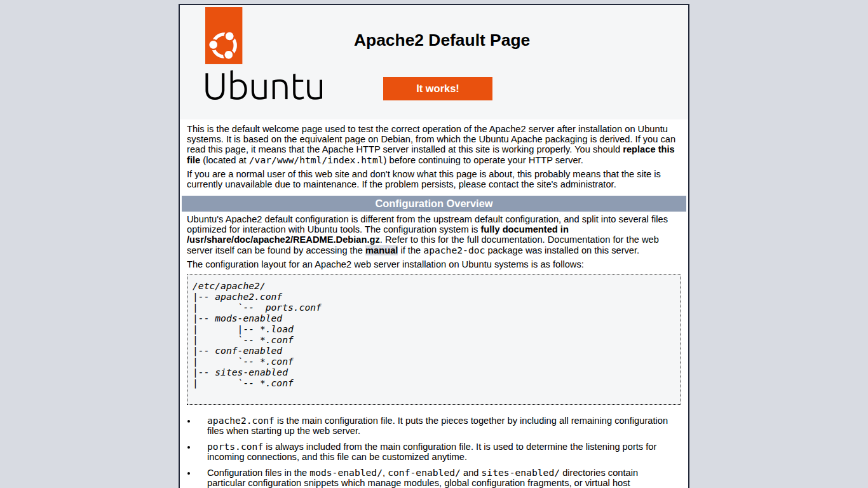Click "sites-enabled/" in the third bullet

520,473
